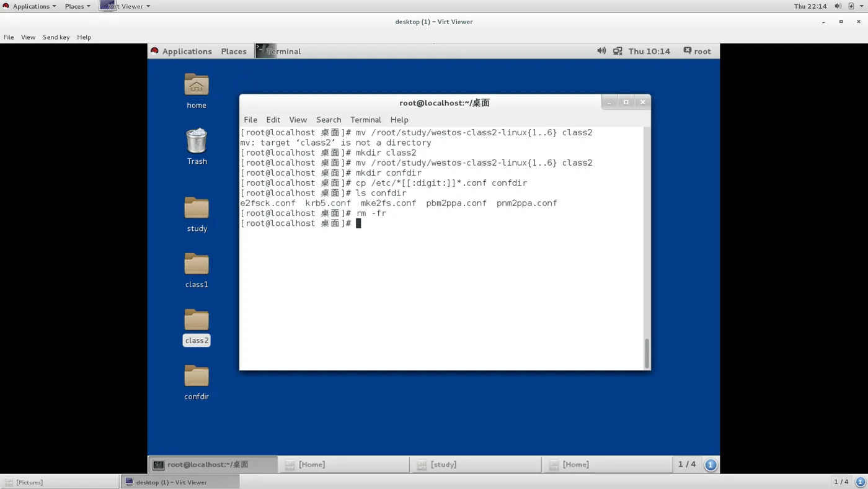Maximize the terminal window
This screenshot has height=489, width=868.
tap(626, 102)
